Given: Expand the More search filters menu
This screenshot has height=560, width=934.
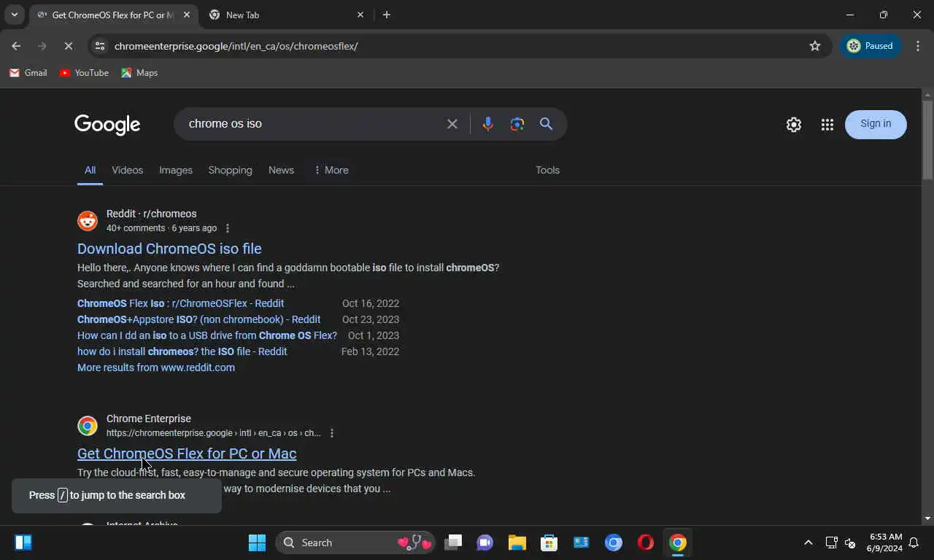Looking at the screenshot, I should pos(331,170).
